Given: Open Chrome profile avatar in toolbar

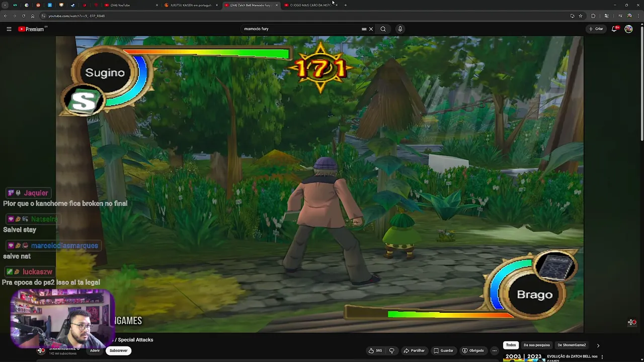Looking at the screenshot, I should (x=629, y=16).
